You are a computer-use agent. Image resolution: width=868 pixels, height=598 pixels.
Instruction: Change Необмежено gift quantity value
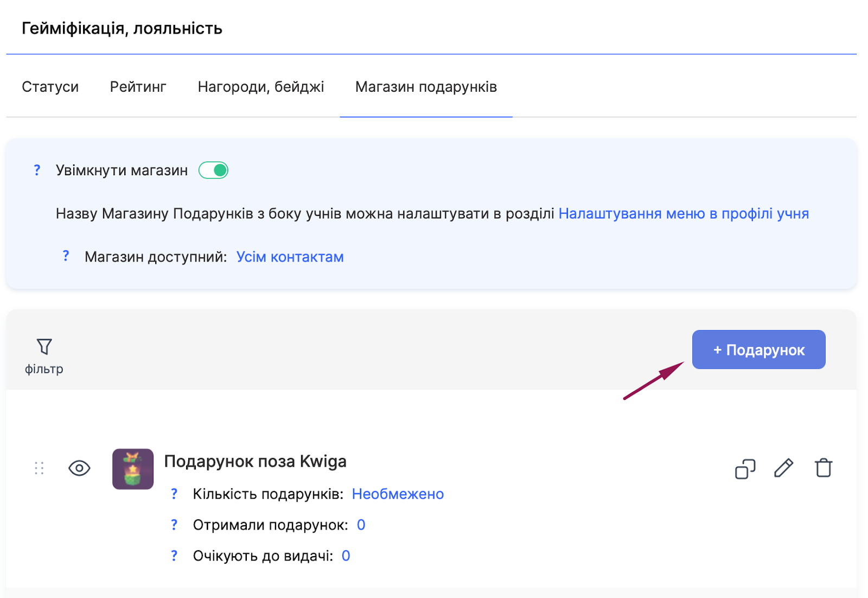pyautogui.click(x=398, y=494)
